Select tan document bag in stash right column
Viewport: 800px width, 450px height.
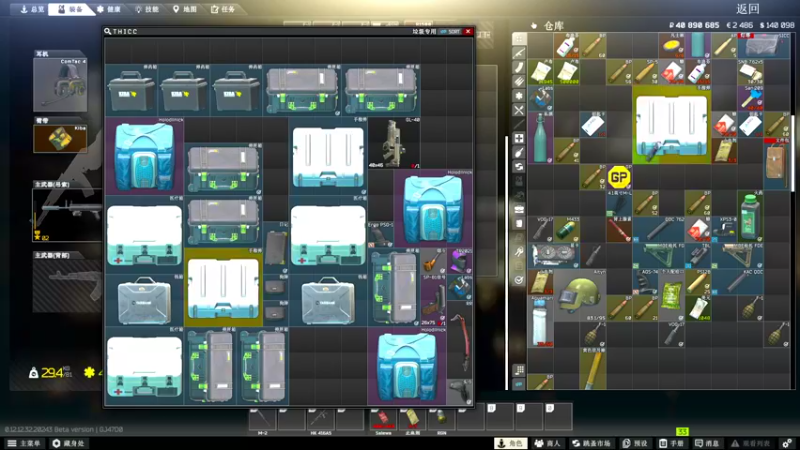[x=777, y=164]
